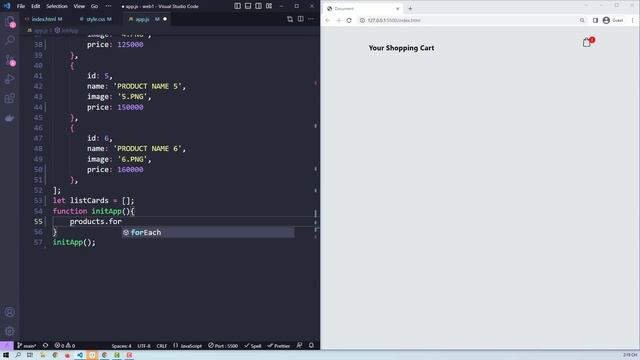The height and width of the screenshot is (360, 640).
Task: Open the editor More Actions menu
Action: tap(311, 19)
